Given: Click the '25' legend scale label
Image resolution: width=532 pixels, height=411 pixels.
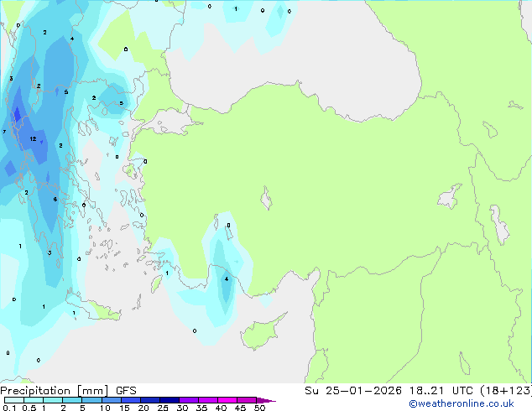Looking at the screenshot, I should [x=163, y=408].
